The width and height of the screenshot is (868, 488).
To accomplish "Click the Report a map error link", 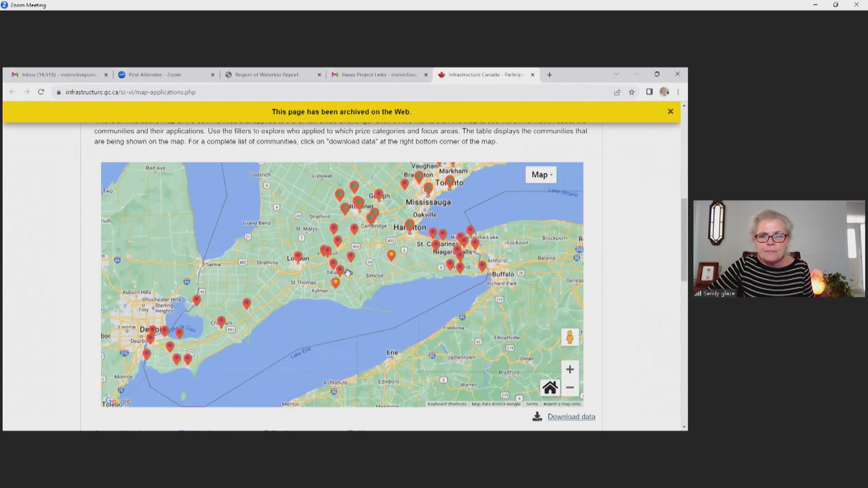I will (561, 404).
